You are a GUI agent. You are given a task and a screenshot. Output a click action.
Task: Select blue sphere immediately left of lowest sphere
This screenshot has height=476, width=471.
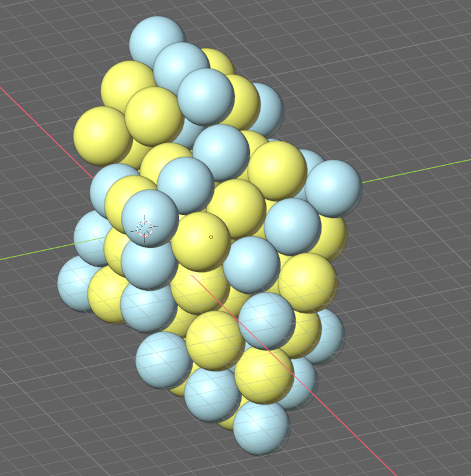coord(211,395)
